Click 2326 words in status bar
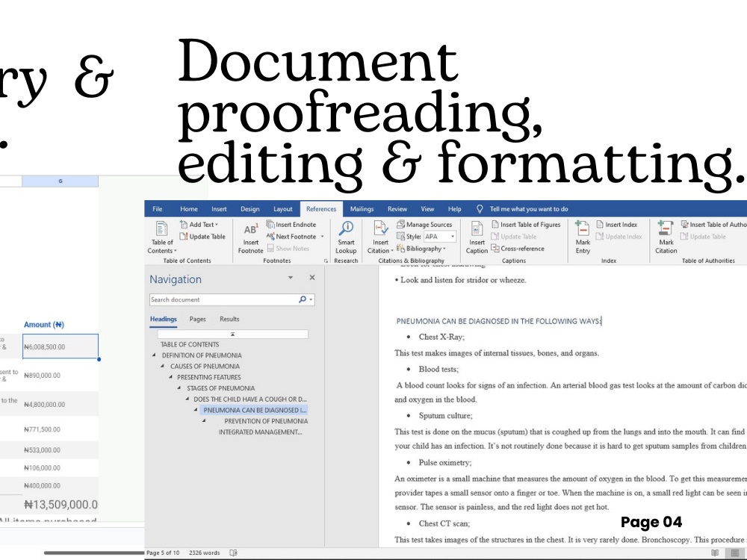747x560 pixels. [x=205, y=553]
